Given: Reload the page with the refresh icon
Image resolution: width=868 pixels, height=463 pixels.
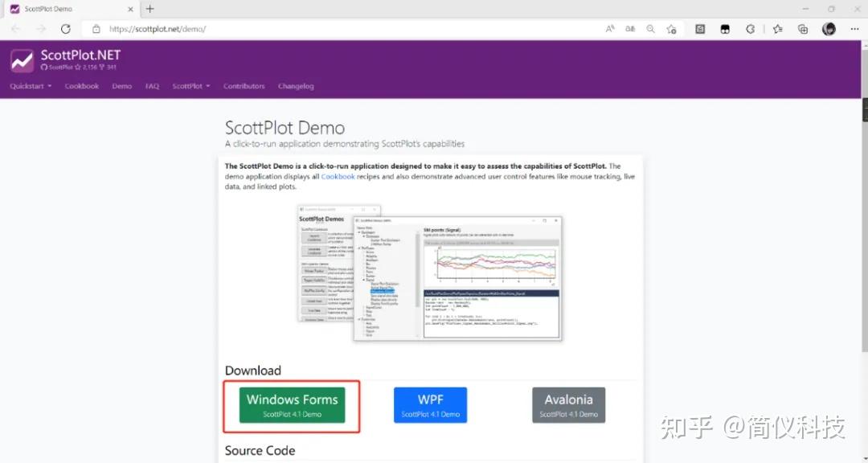Looking at the screenshot, I should [65, 29].
